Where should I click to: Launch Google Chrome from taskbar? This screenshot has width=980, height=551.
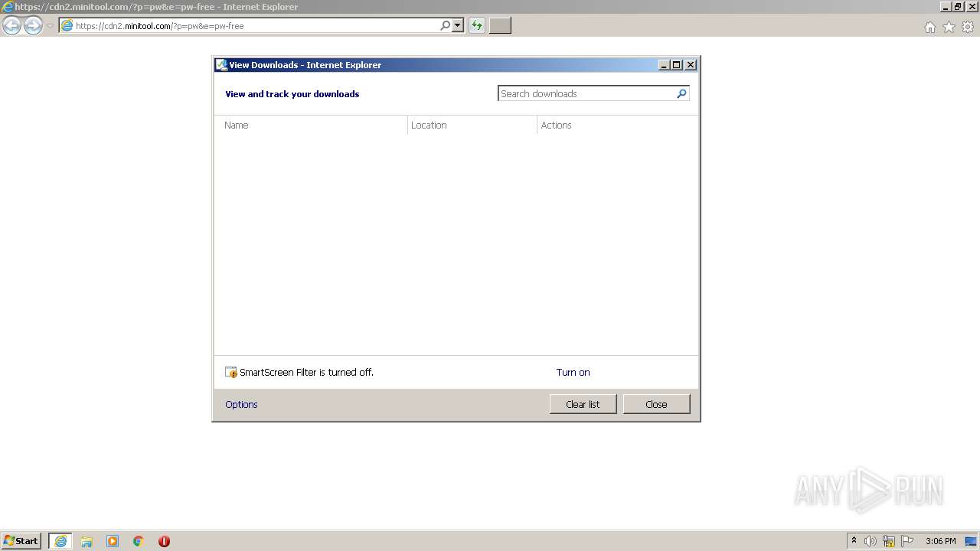pos(139,541)
